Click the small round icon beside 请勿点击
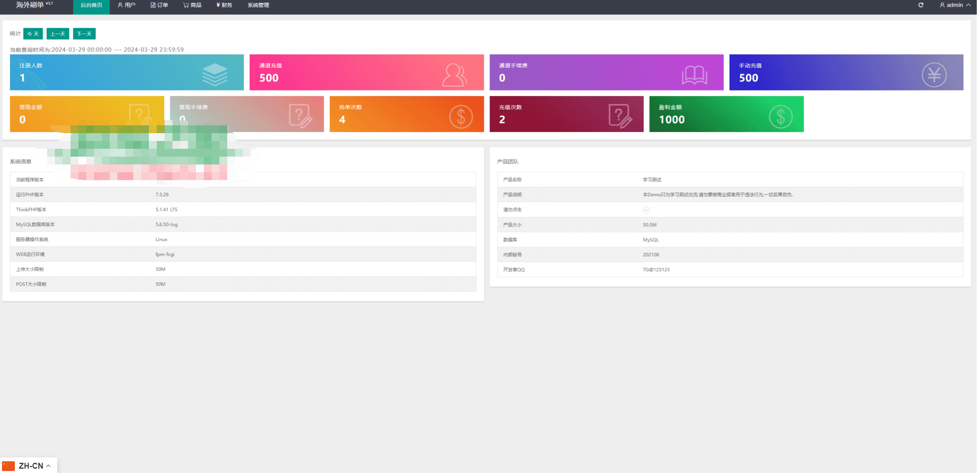This screenshot has height=473, width=980. (646, 210)
